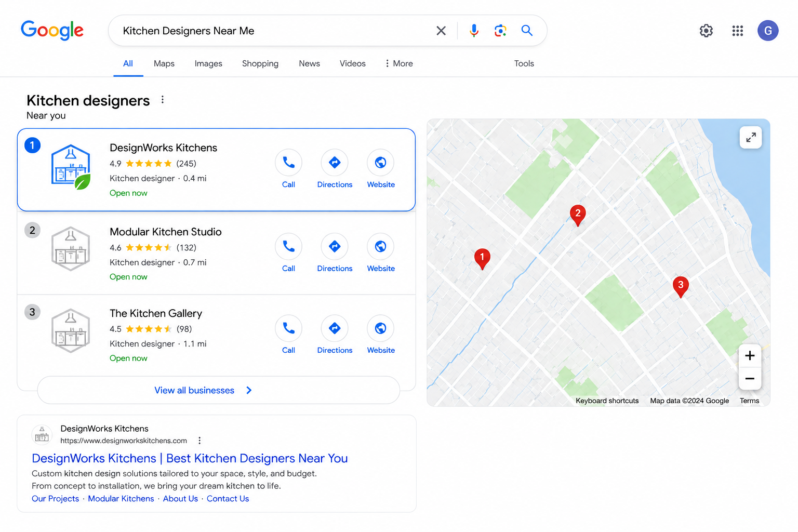Open the About Us sitelink
798x532 pixels.
[x=180, y=499]
